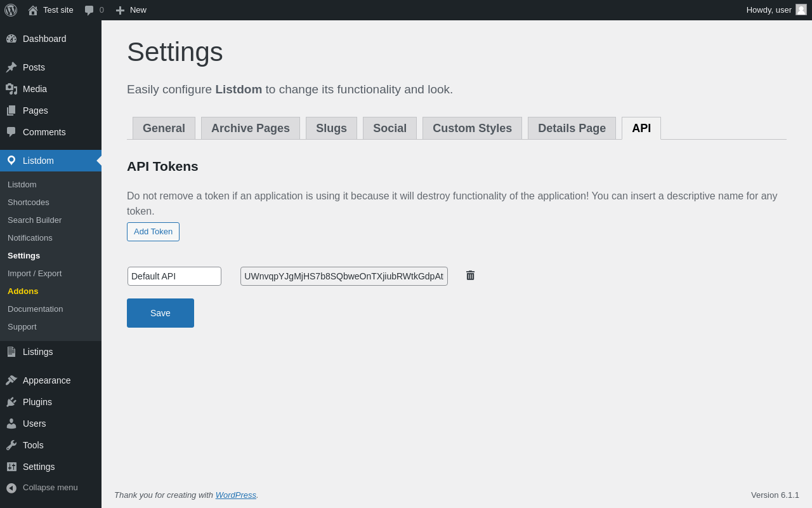Viewport: 812px width, 508px height.
Task: Click the New plus icon
Action: tap(120, 10)
